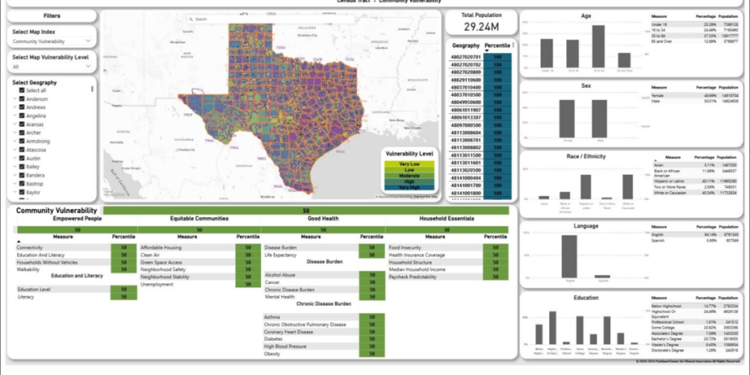Image resolution: width=750 pixels, height=375 pixels.
Task: Click the Affordable Housing measure row
Action: tap(200, 248)
